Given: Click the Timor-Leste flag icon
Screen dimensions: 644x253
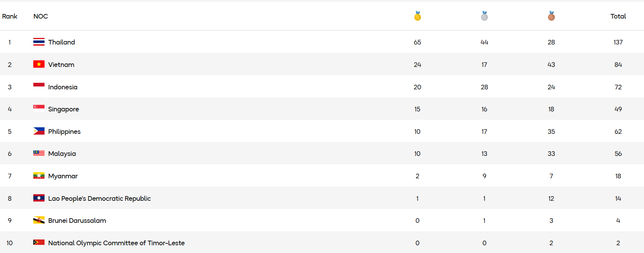Looking at the screenshot, I should [x=39, y=243].
